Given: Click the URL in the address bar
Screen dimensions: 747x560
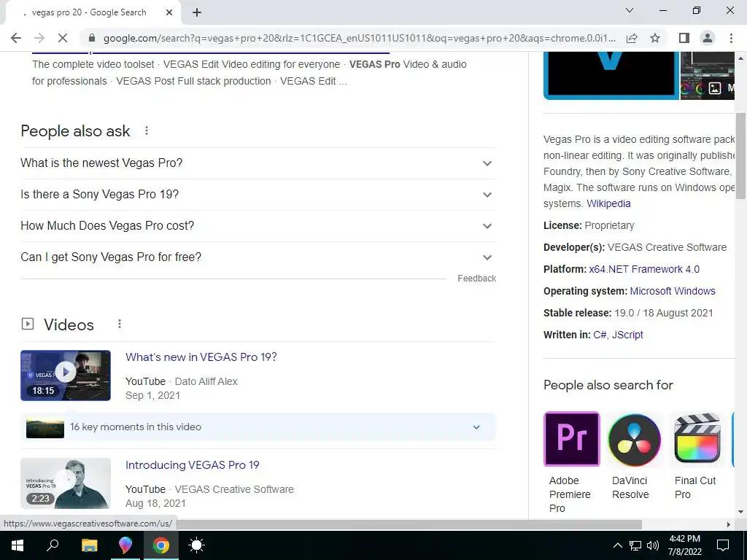Looking at the screenshot, I should click(x=359, y=38).
